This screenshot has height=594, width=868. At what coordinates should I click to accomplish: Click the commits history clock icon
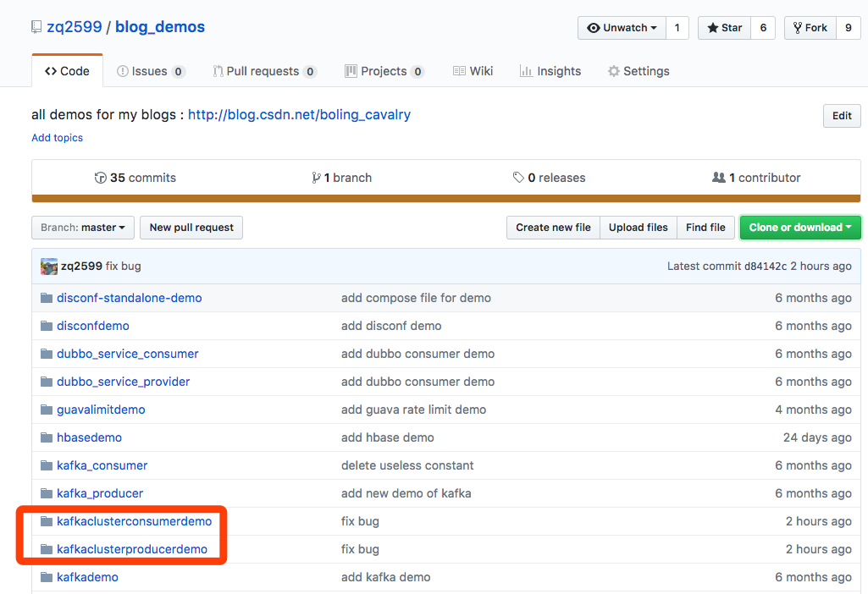pyautogui.click(x=100, y=178)
